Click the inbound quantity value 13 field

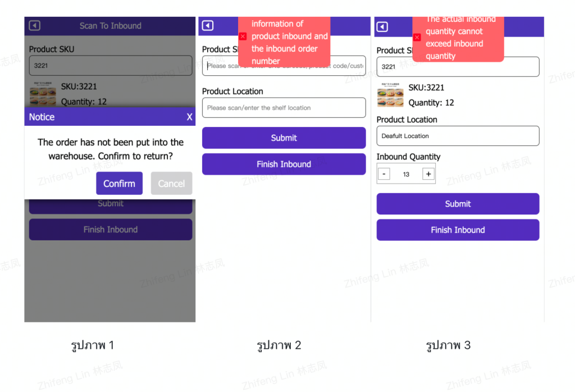(x=406, y=174)
